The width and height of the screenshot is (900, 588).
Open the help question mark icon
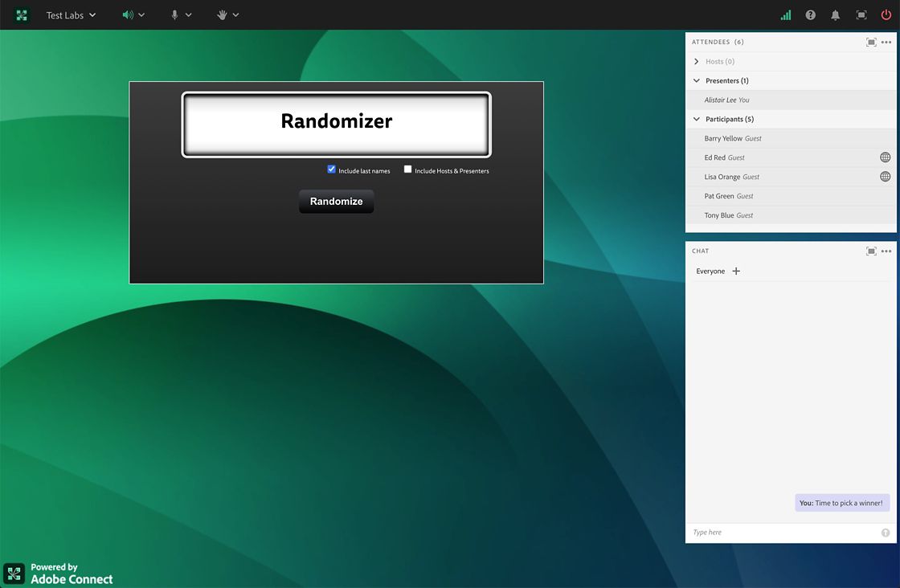(x=810, y=14)
